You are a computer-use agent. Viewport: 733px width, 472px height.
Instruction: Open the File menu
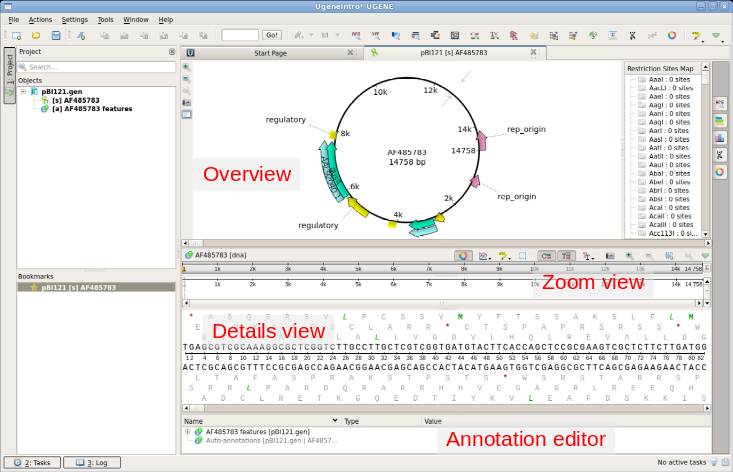pos(14,20)
